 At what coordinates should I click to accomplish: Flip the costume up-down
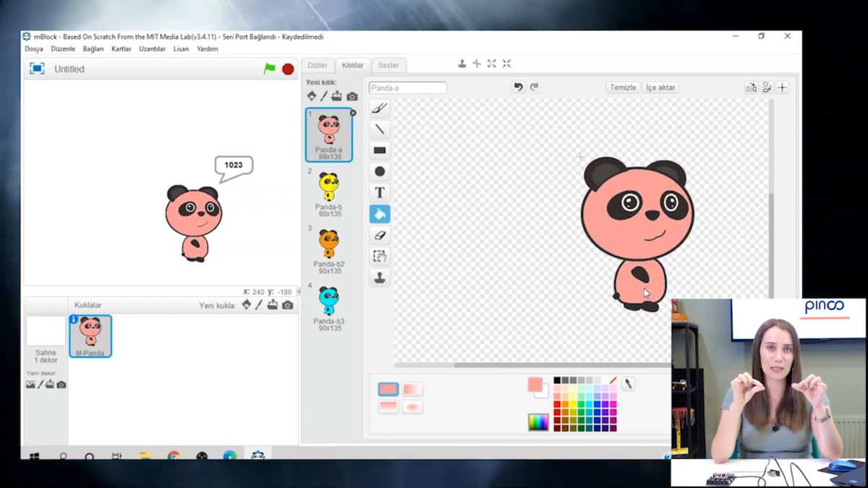767,87
